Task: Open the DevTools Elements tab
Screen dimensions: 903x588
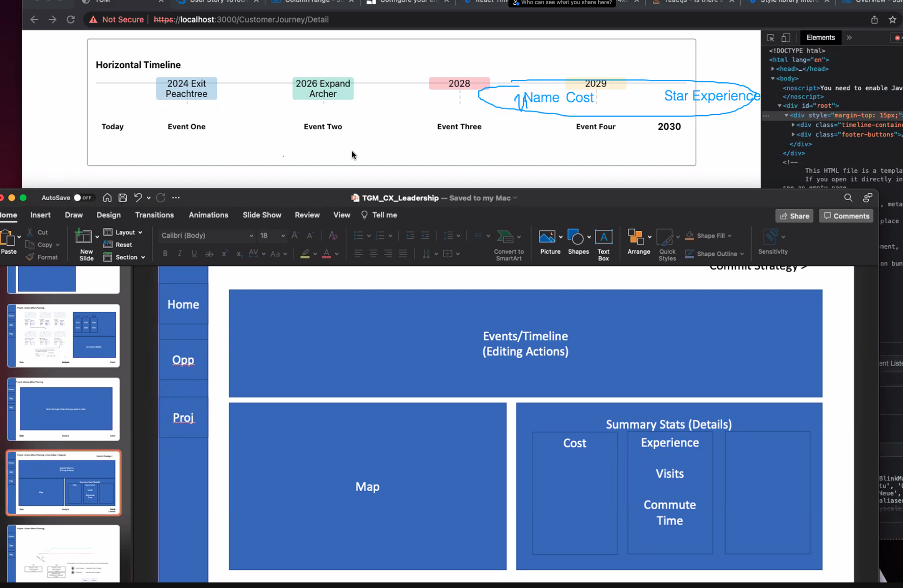Action: [x=820, y=38]
